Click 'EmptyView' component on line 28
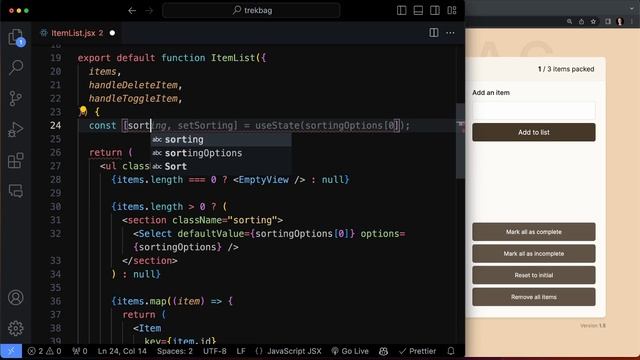The width and height of the screenshot is (640, 360). pos(263,180)
